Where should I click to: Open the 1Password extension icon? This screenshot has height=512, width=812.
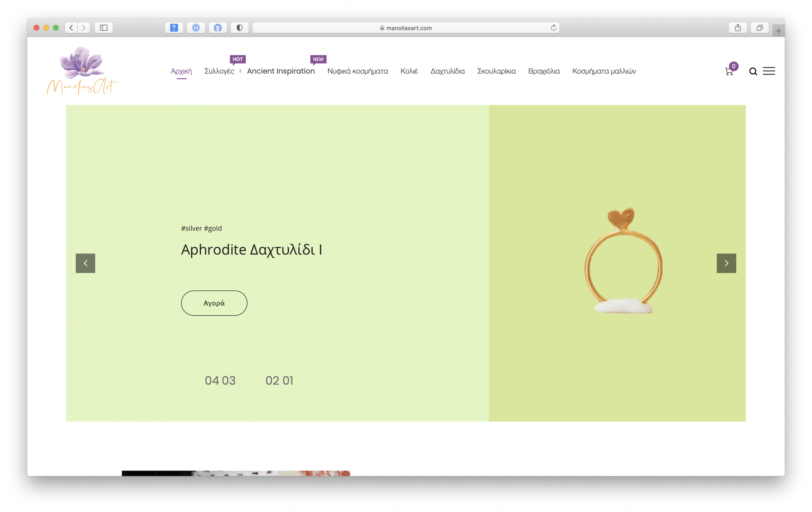[196, 28]
